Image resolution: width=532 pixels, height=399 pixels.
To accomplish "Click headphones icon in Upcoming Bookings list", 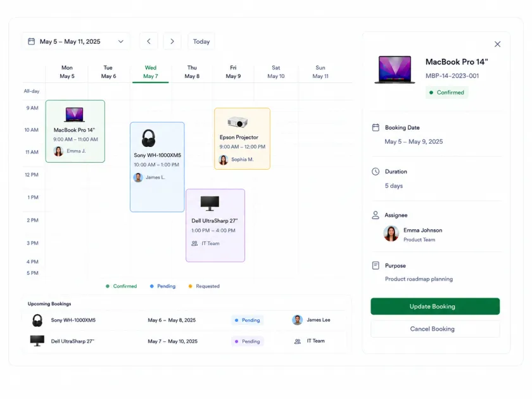I will pyautogui.click(x=37, y=320).
